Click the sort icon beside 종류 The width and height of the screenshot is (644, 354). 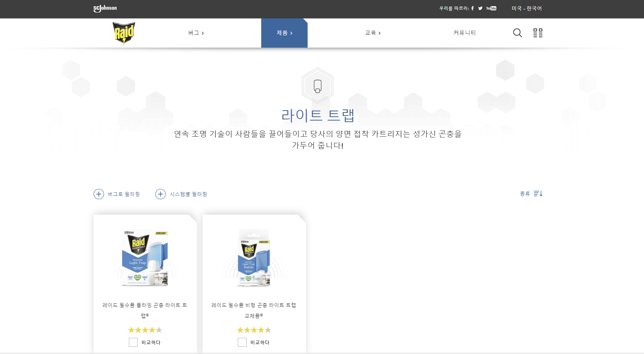click(539, 194)
